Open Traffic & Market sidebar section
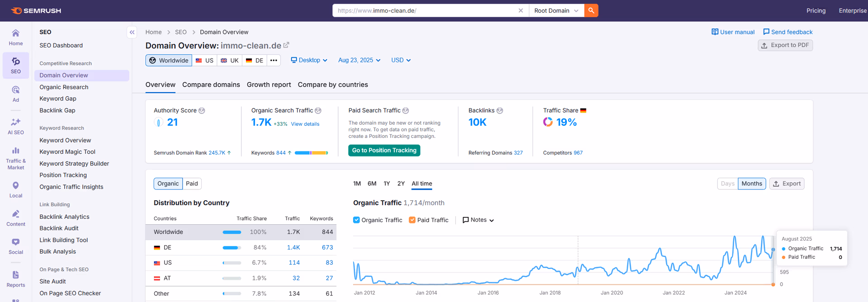 16,158
